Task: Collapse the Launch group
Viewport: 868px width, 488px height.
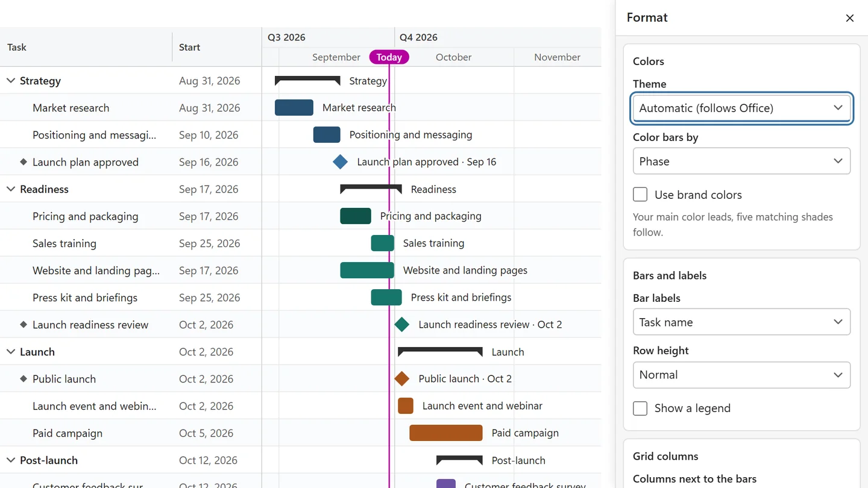Action: 10,352
